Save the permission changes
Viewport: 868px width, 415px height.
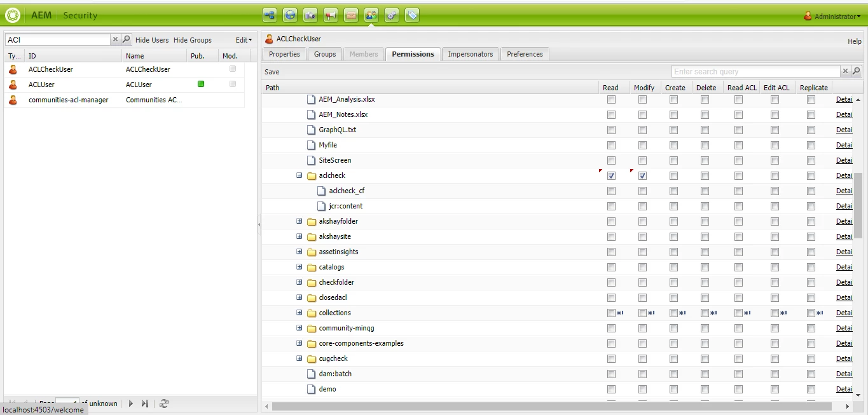[272, 72]
